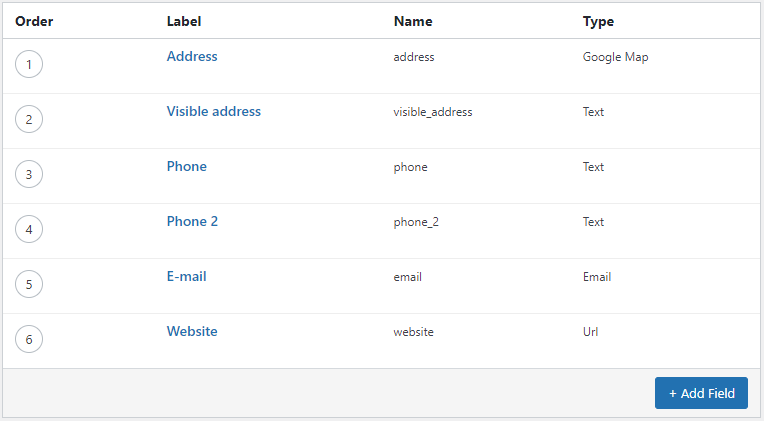Click the Url type in Website row
Image resolution: width=764 pixels, height=421 pixels.
click(590, 332)
